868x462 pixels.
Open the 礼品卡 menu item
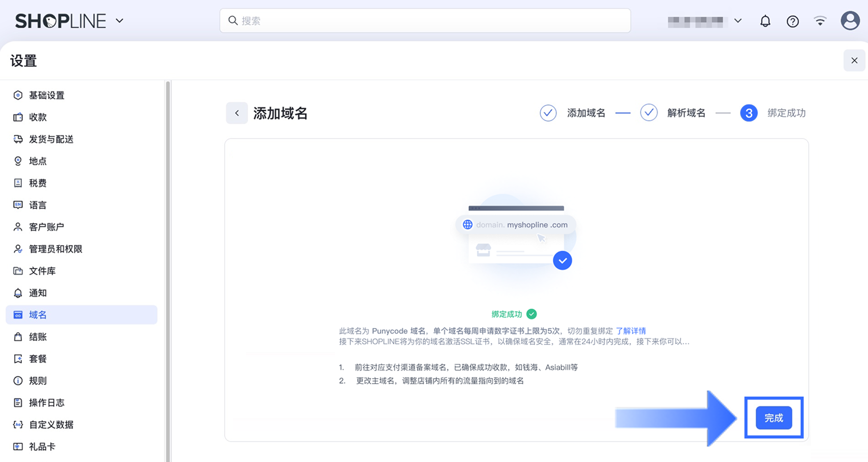click(82, 447)
